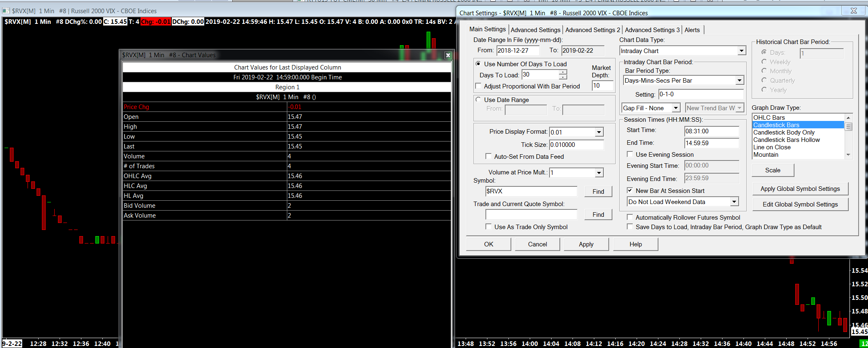This screenshot has width=868, height=348.
Task: Select the Yearly historical bar period
Action: click(x=764, y=90)
